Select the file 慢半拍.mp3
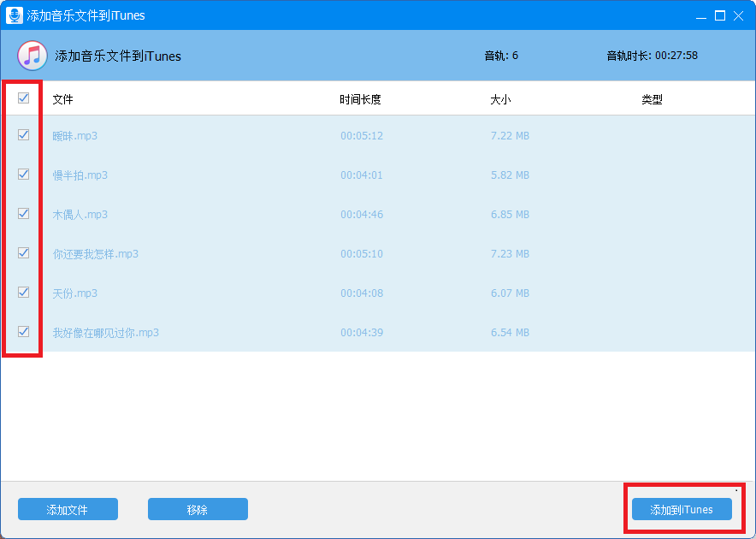The width and height of the screenshot is (756, 539). (x=80, y=175)
